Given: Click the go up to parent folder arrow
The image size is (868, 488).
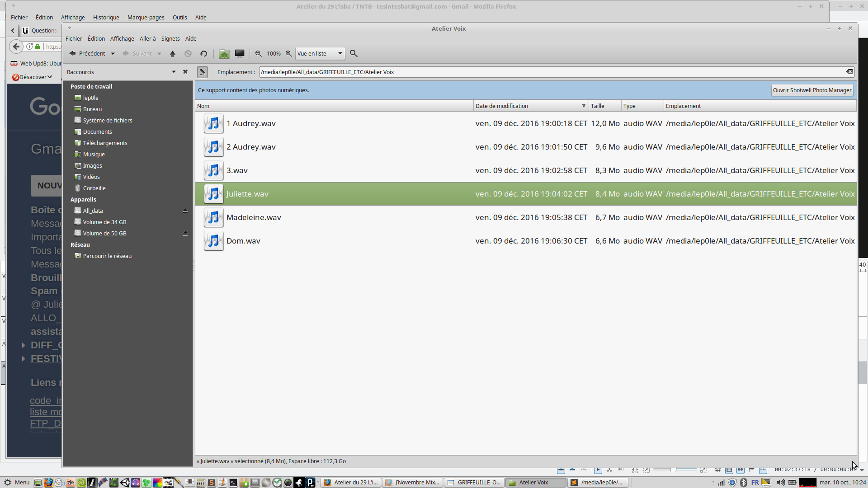Looking at the screenshot, I should [173, 54].
